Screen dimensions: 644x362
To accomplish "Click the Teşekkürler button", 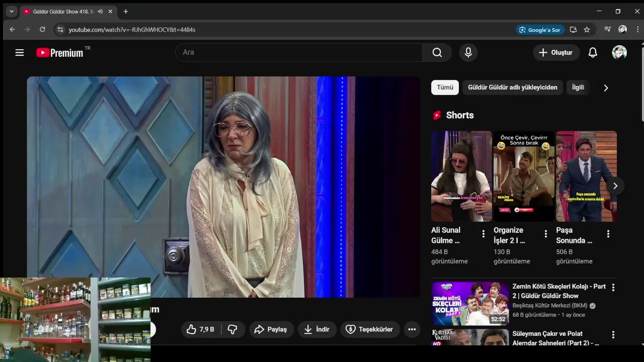I will click(370, 329).
